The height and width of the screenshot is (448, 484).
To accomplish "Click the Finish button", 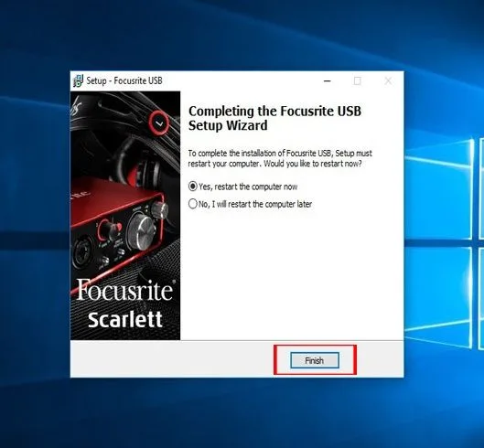I will (x=315, y=360).
